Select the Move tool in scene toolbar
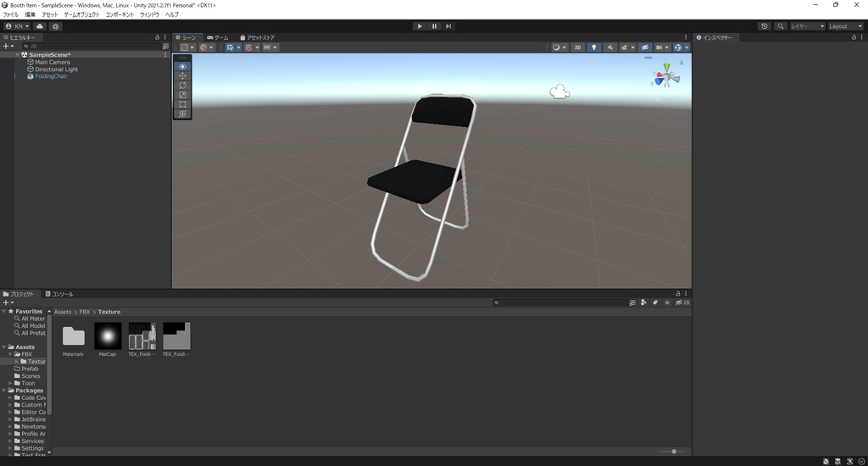 182,75
